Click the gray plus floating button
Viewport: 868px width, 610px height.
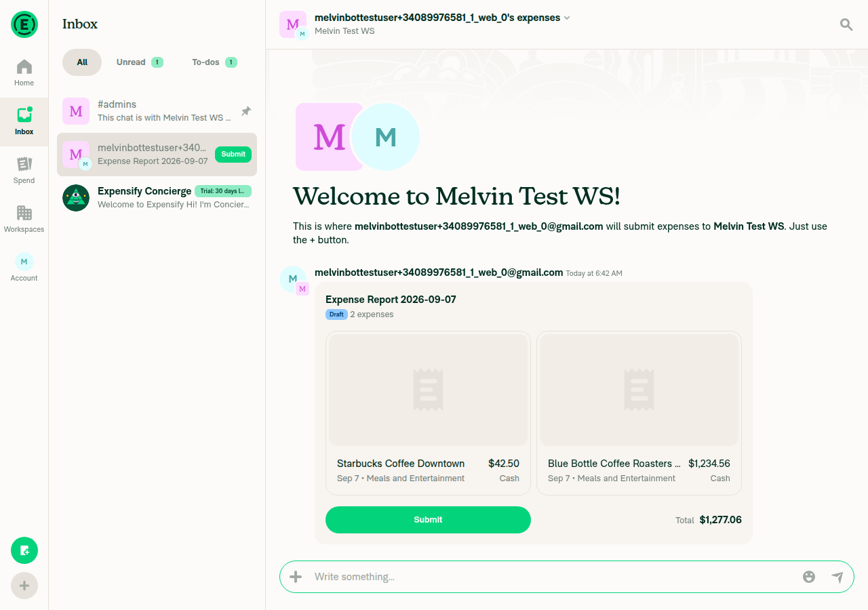(x=24, y=586)
